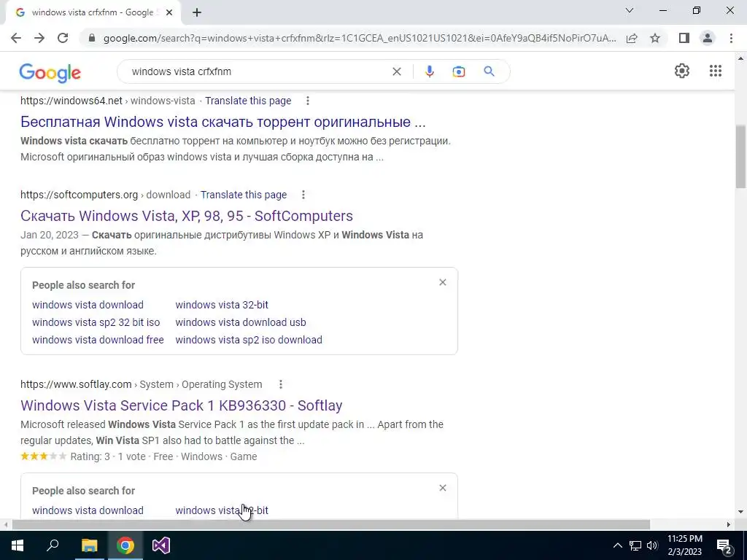Search by image with the camera icon
The height and width of the screenshot is (560, 747).
(458, 71)
